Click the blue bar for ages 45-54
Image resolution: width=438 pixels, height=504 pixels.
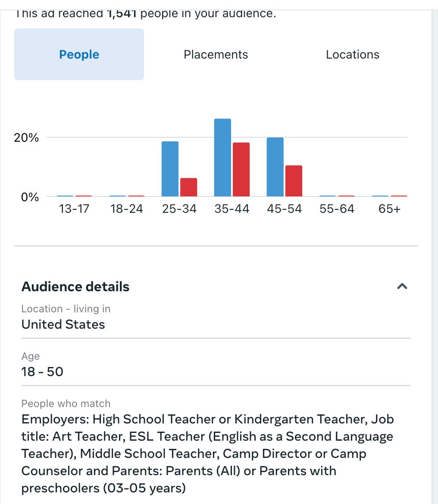click(275, 167)
